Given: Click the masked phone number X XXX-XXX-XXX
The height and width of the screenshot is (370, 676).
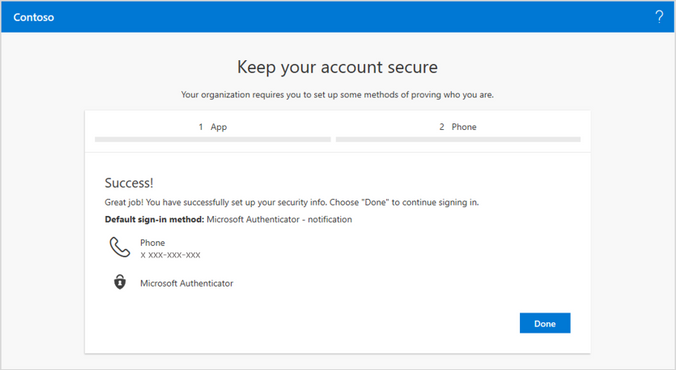Looking at the screenshot, I should (170, 255).
